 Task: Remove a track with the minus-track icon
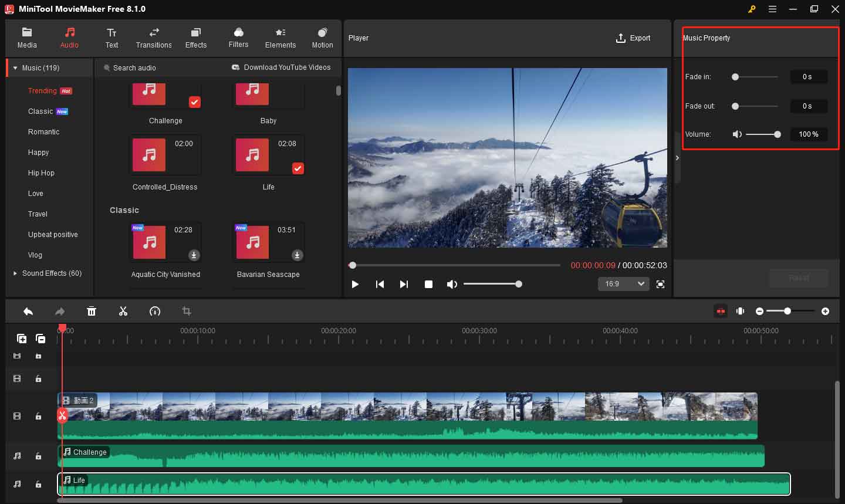tap(40, 339)
